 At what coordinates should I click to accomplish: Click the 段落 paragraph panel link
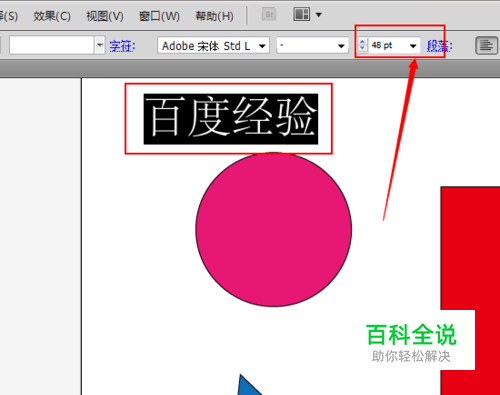(x=439, y=46)
